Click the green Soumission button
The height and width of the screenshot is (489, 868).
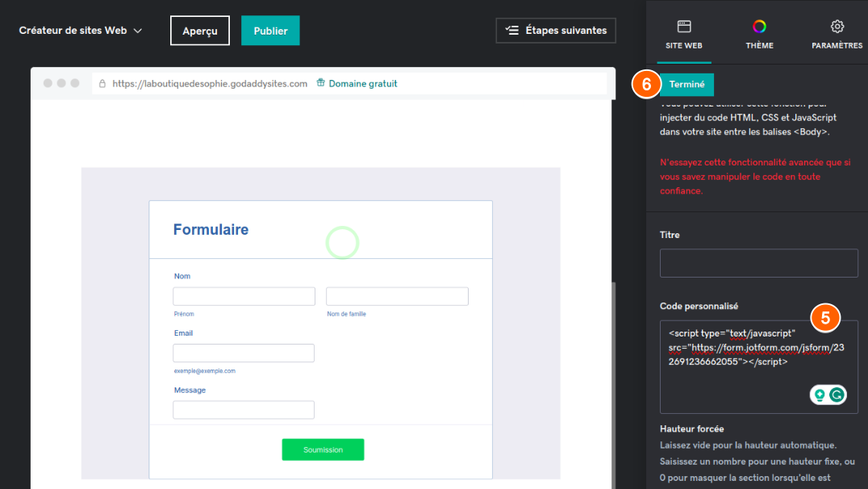pos(323,449)
